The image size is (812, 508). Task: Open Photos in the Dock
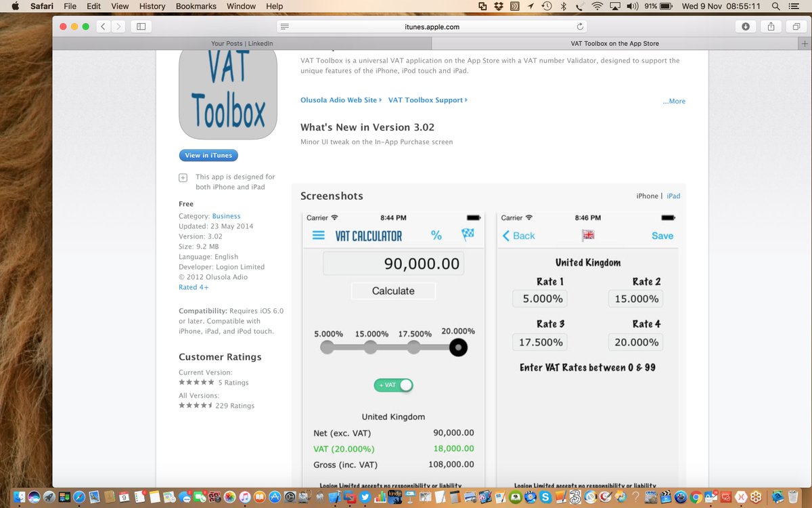[230, 496]
